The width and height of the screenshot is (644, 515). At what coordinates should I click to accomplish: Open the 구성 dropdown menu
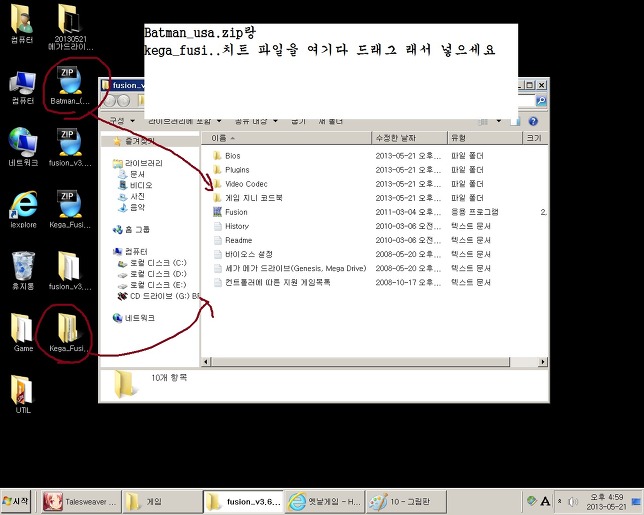(x=122, y=121)
